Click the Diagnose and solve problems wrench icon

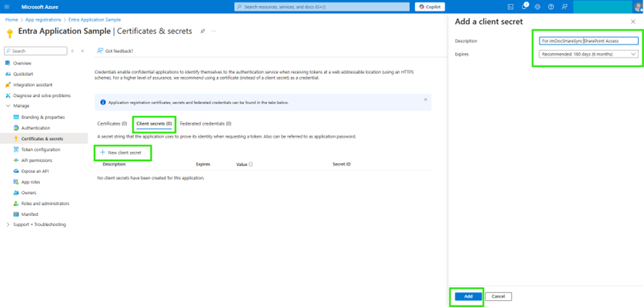pos(8,95)
